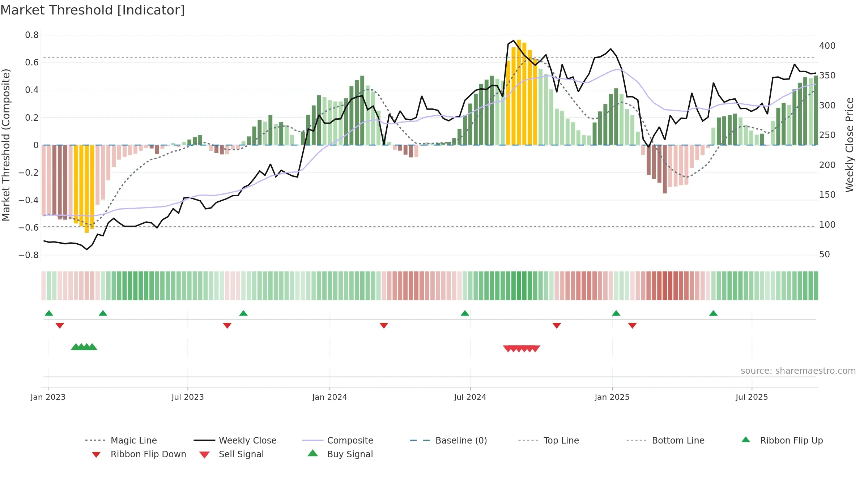Toggle Weekly Close legend entry
Viewport: 868px width, 488px height.
235,440
